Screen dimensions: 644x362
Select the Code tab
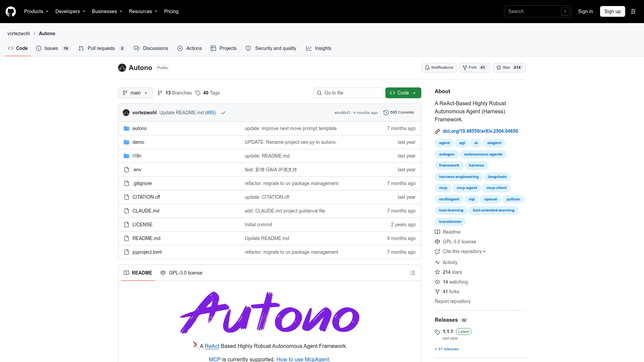18,48
